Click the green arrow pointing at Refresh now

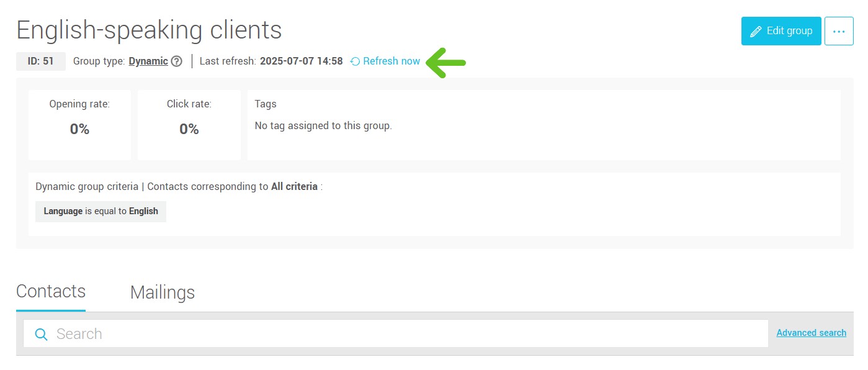(x=445, y=62)
